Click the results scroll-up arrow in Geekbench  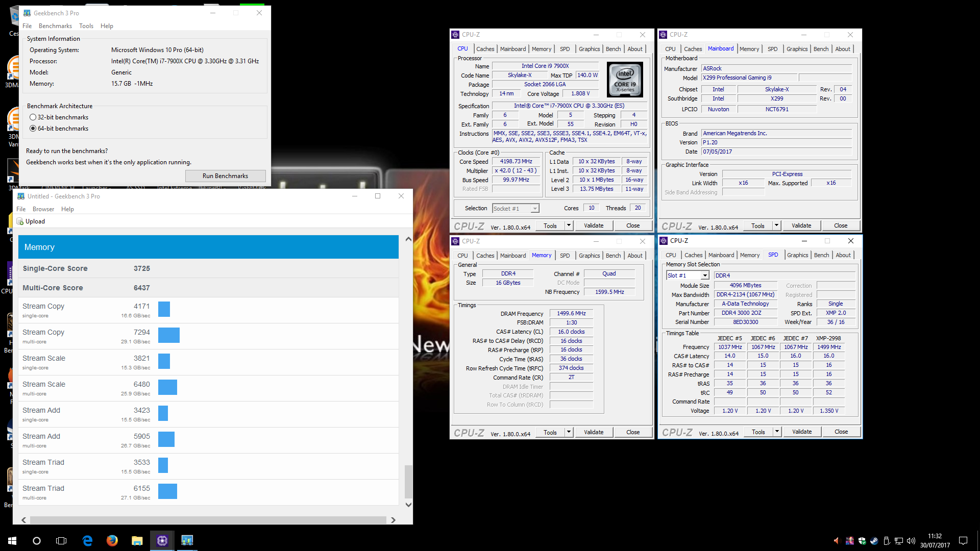point(408,239)
